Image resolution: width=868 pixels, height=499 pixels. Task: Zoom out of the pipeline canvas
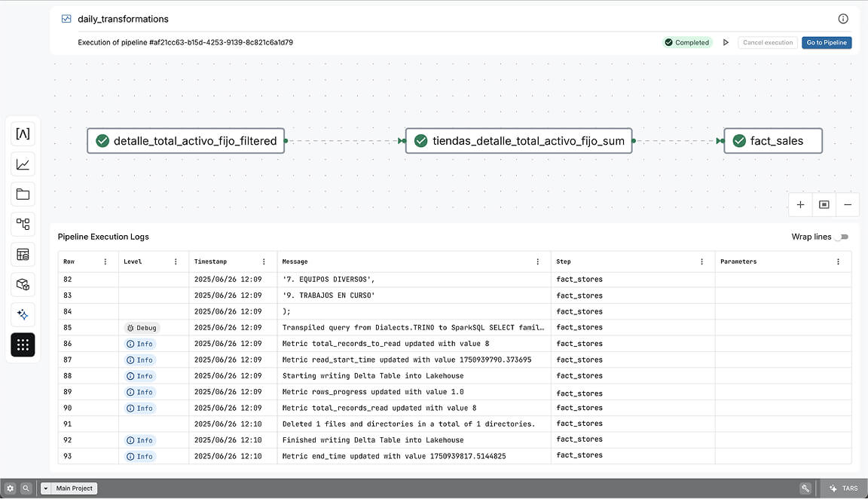(848, 205)
